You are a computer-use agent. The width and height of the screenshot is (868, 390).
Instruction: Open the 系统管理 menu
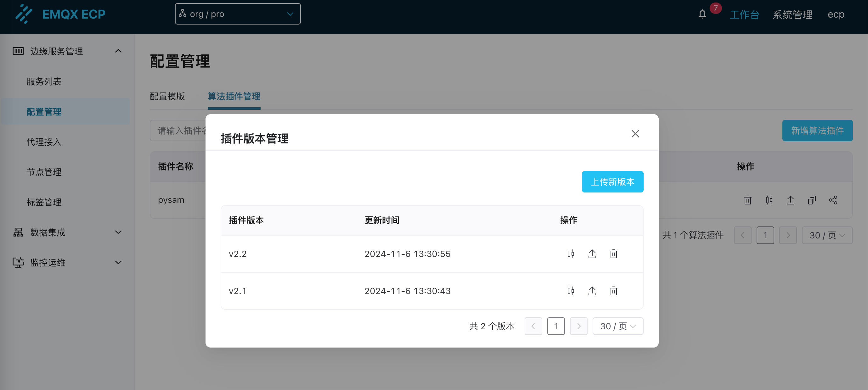pos(792,14)
